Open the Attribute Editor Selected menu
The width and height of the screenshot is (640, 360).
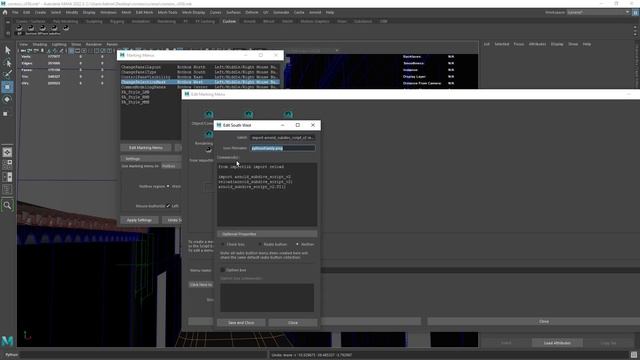pyautogui.click(x=502, y=44)
